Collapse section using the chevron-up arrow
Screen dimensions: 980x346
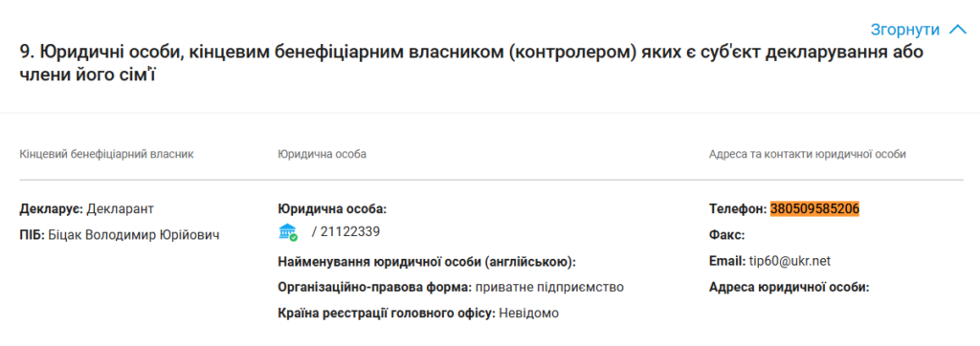tap(957, 30)
